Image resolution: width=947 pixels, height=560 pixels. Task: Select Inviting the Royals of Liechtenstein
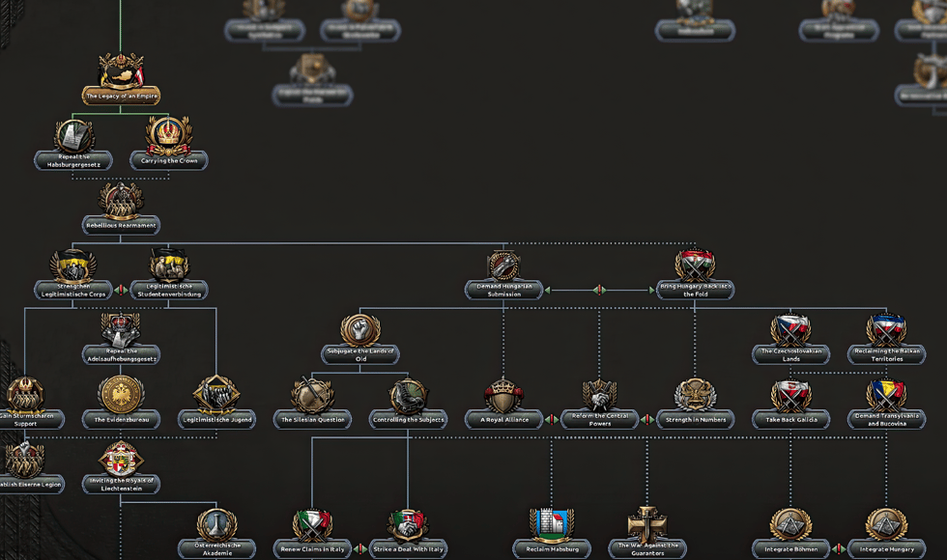point(121,467)
